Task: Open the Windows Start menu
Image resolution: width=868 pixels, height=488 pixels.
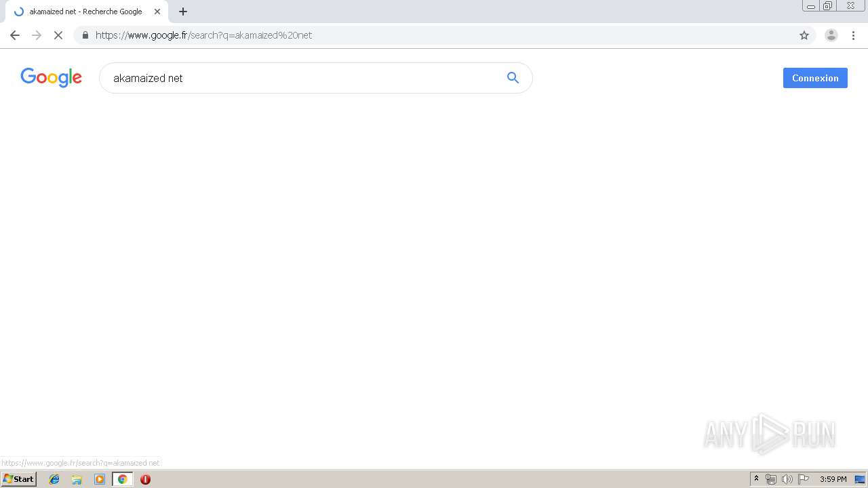Action: click(18, 479)
